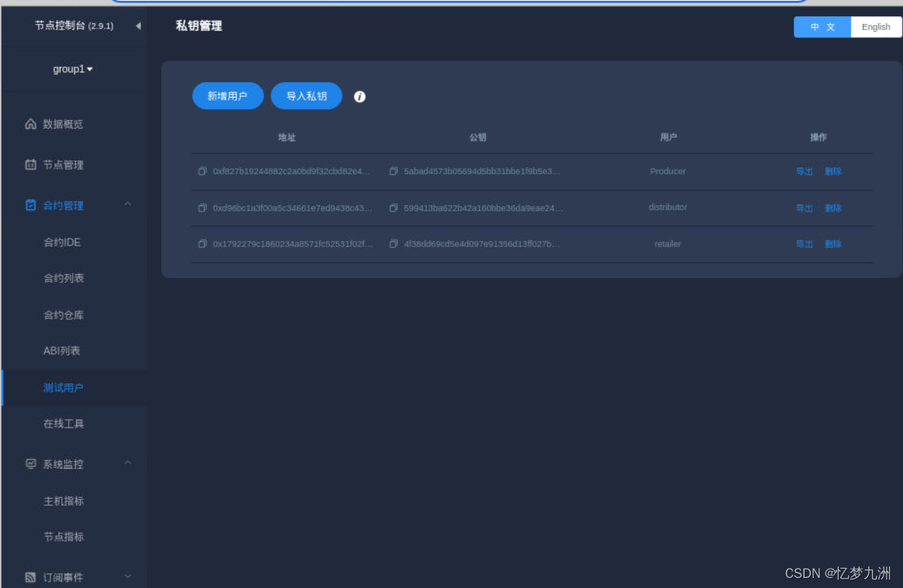The image size is (903, 588).
Task: Open 合约IDE
Action: click(62, 242)
